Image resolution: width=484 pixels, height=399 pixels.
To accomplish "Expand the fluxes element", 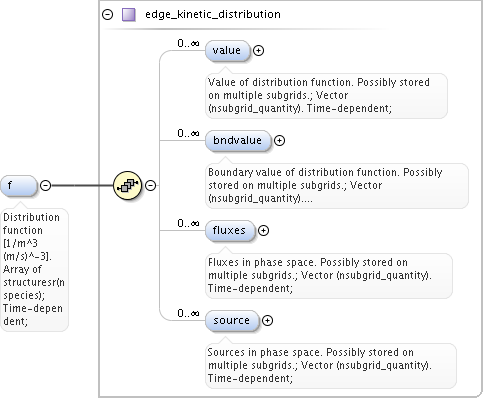I will (263, 231).
